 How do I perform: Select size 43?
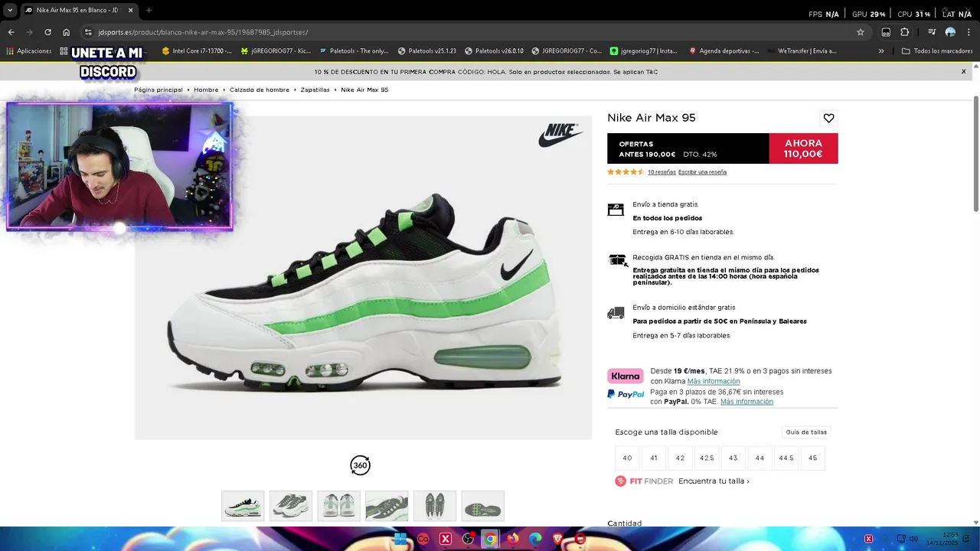click(733, 458)
